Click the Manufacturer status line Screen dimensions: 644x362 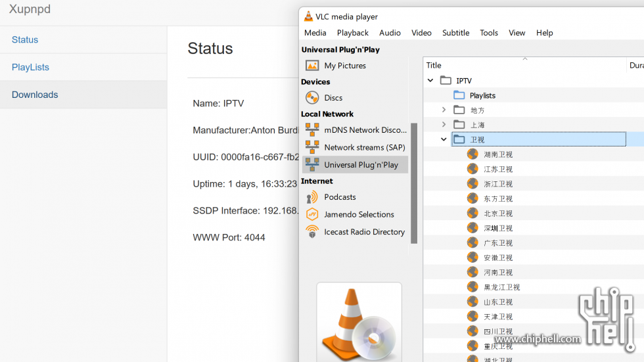pos(246,131)
